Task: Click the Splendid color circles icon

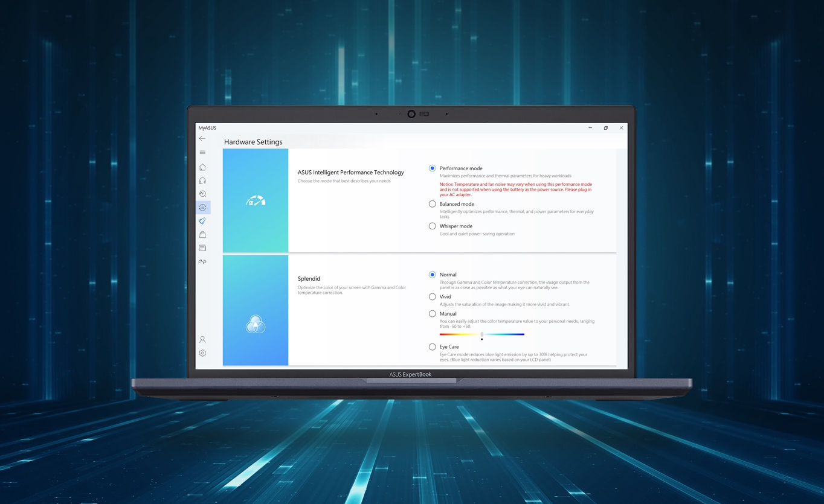Action: [256, 324]
